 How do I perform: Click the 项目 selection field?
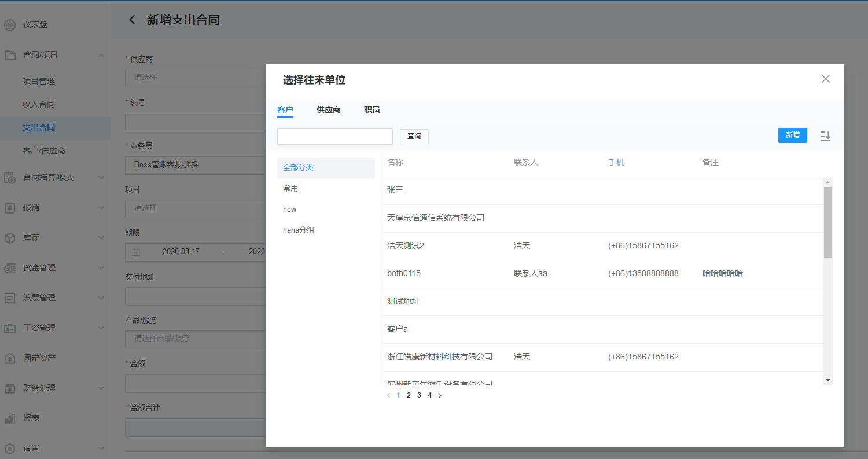(195, 208)
